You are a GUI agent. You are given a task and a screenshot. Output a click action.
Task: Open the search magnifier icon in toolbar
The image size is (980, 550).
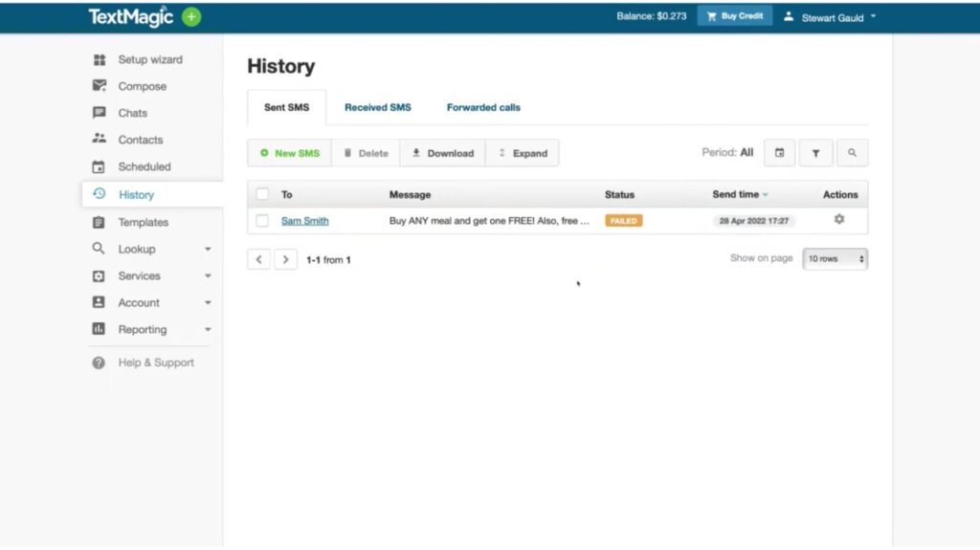click(x=852, y=153)
